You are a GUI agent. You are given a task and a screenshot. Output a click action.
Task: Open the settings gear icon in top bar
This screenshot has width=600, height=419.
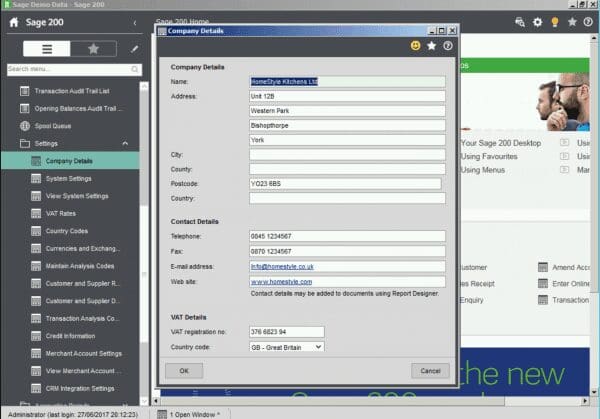[x=537, y=22]
